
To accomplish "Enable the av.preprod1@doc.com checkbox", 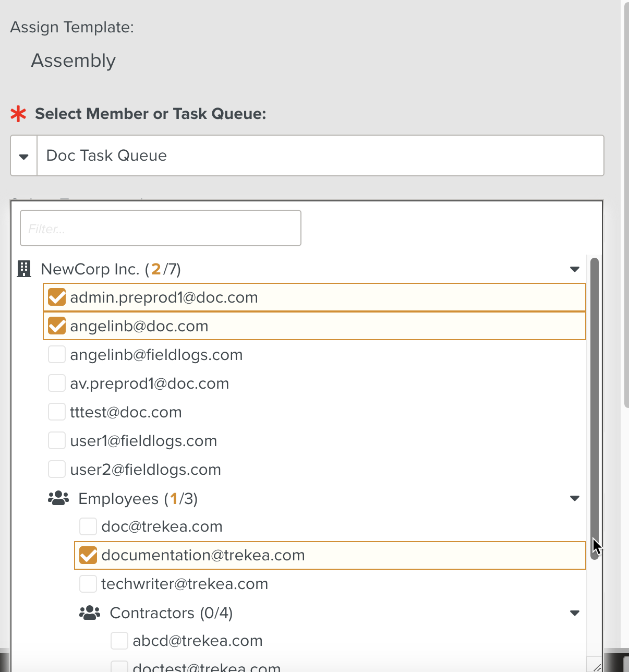I will [57, 383].
